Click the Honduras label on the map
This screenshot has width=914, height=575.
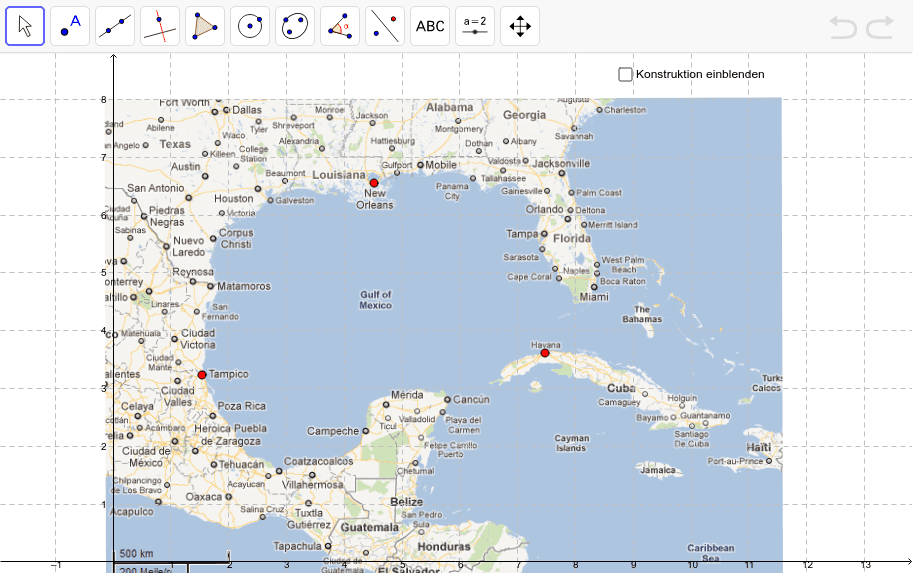444,546
